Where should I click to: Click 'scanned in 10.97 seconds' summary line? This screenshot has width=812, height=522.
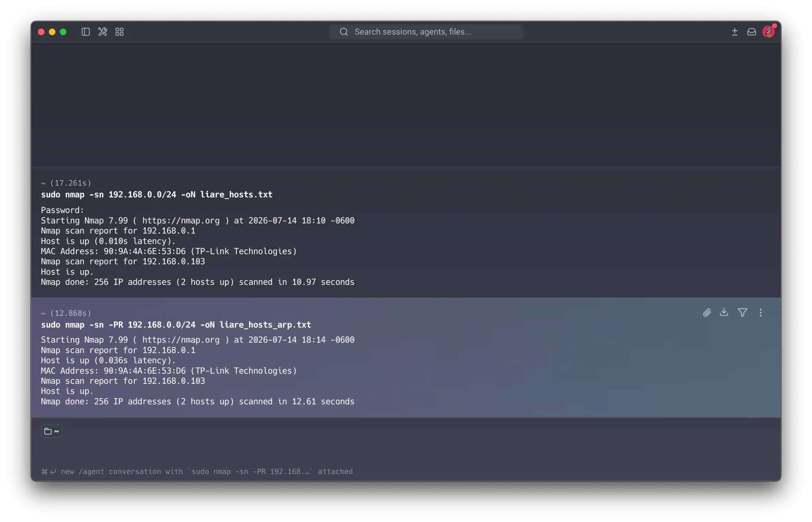pos(198,282)
